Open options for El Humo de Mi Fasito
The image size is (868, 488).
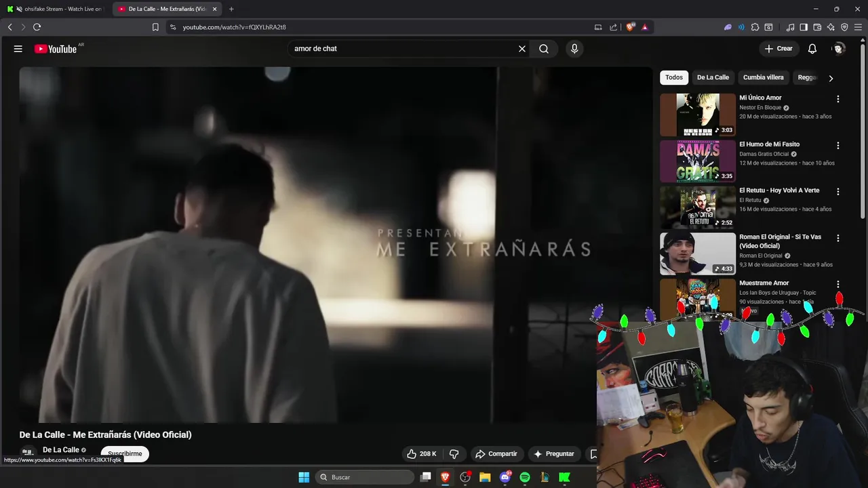pyautogui.click(x=837, y=145)
